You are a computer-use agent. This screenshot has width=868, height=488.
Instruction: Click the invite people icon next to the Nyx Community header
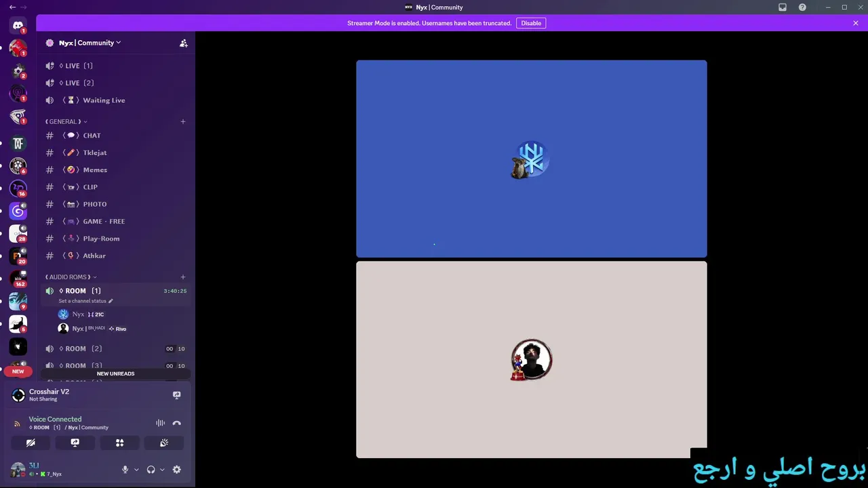pos(183,43)
